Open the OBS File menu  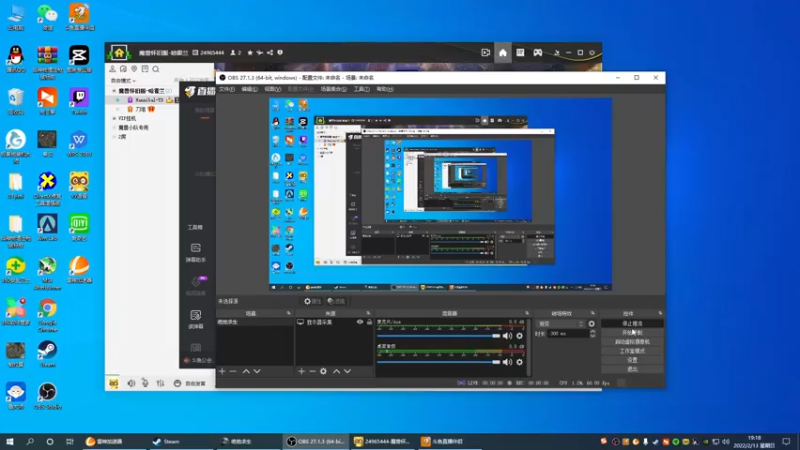(x=227, y=89)
